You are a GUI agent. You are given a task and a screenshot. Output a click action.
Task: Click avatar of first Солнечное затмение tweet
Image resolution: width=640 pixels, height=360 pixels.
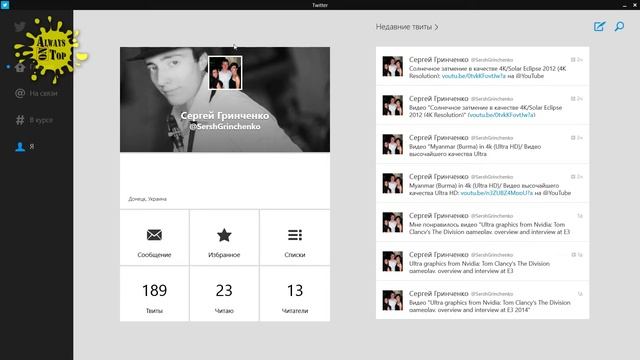393,67
